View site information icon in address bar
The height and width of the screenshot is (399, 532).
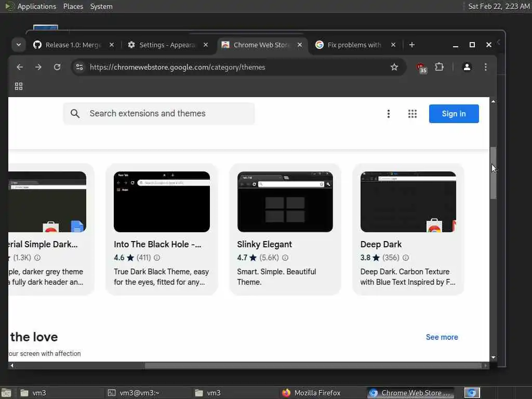tap(79, 67)
